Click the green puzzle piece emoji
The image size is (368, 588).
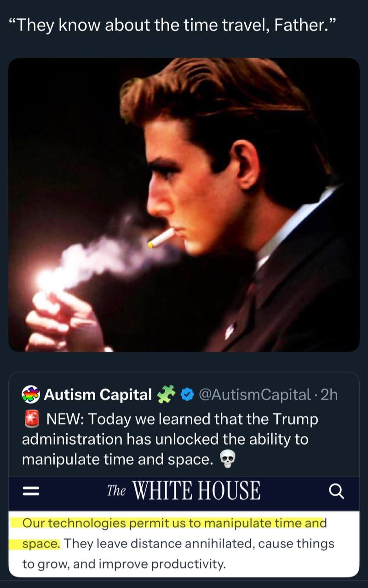[x=167, y=394]
